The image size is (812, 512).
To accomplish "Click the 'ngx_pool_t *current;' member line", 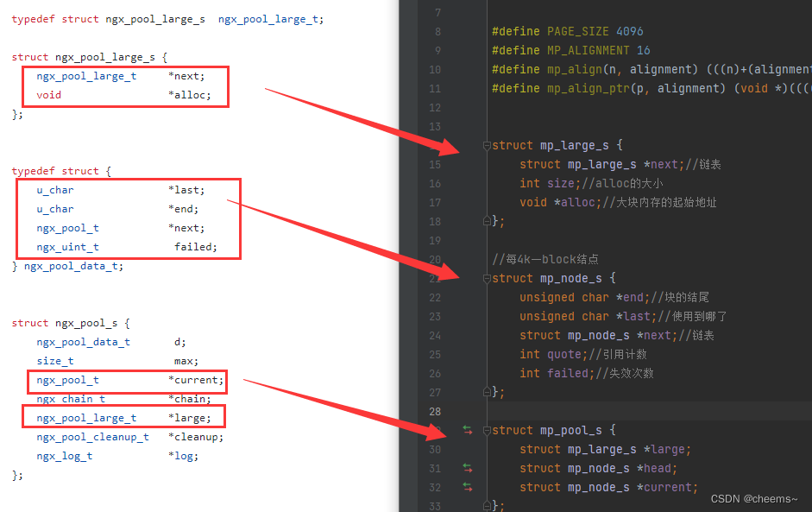I will point(130,381).
